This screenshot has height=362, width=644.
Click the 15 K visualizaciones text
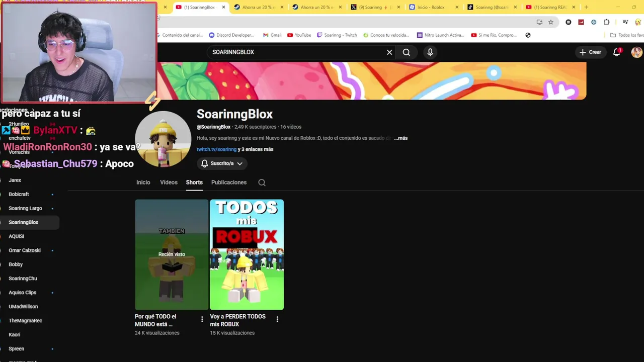232,333
